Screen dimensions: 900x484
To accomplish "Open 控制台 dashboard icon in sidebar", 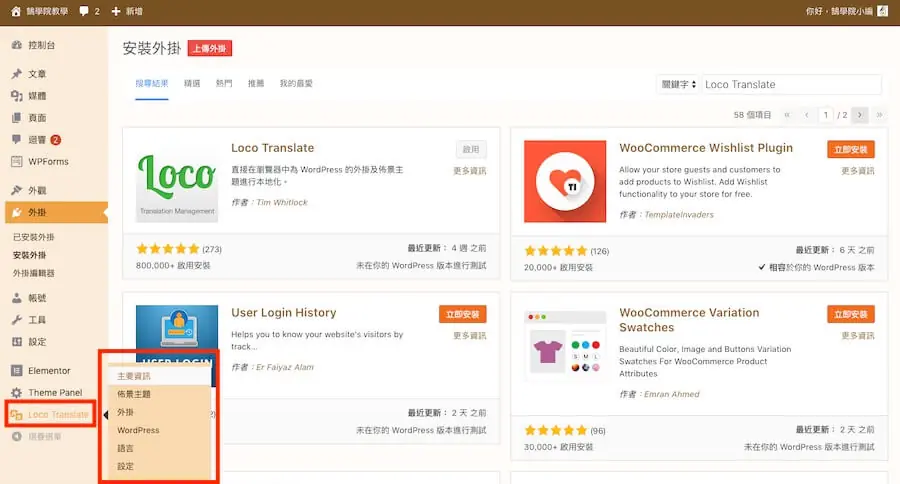I will coord(17,45).
